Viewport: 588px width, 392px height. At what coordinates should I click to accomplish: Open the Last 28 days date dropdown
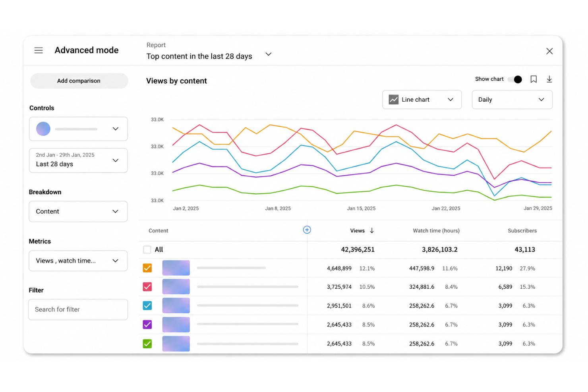click(x=78, y=160)
